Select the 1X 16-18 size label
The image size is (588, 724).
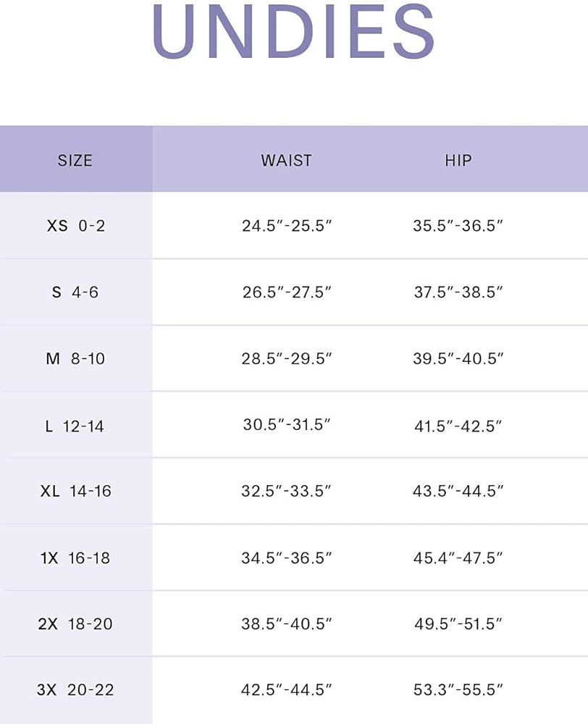pyautogui.click(x=75, y=558)
